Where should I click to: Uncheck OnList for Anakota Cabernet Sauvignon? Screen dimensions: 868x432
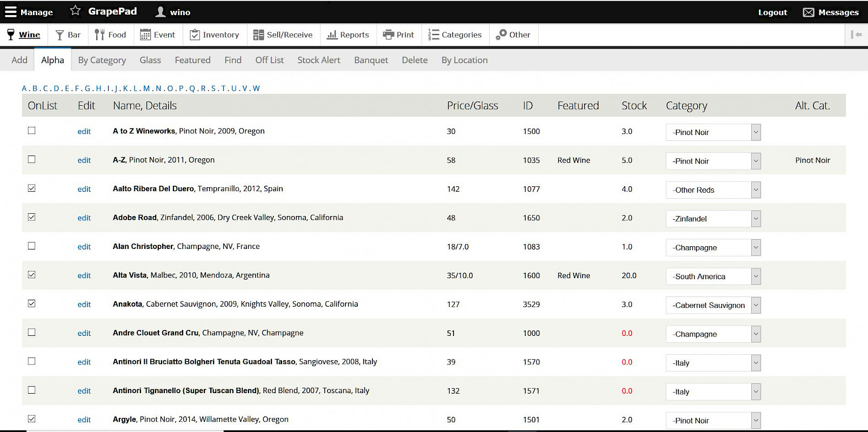[31, 303]
